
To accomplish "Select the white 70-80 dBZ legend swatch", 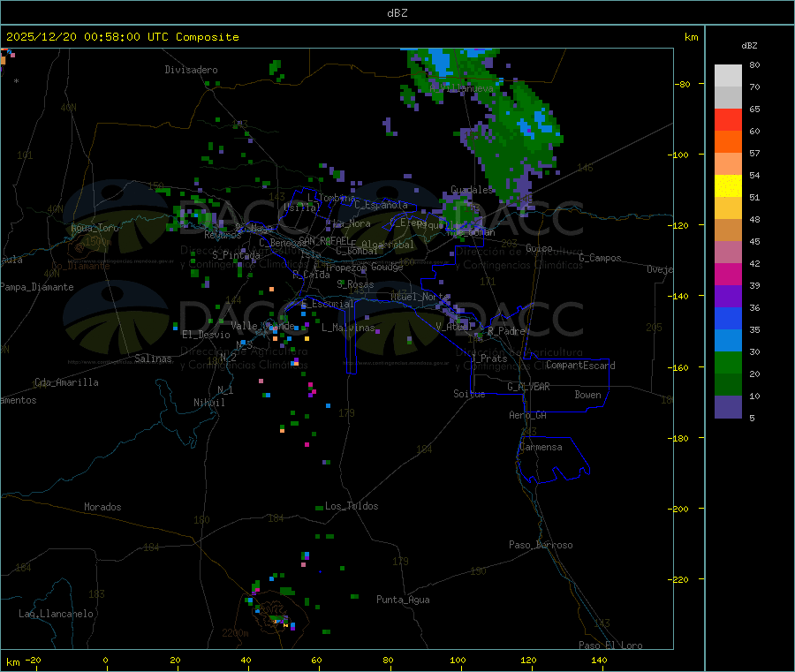I will [x=728, y=76].
